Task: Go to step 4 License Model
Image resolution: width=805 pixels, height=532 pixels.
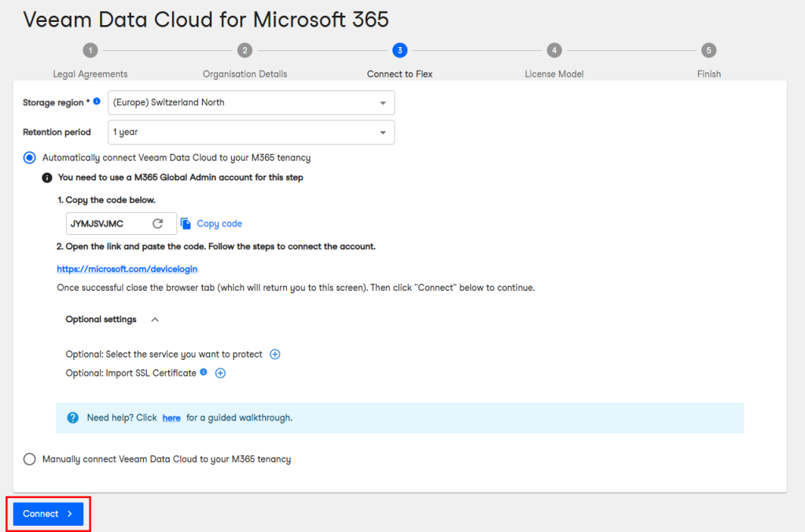Action: pyautogui.click(x=554, y=50)
